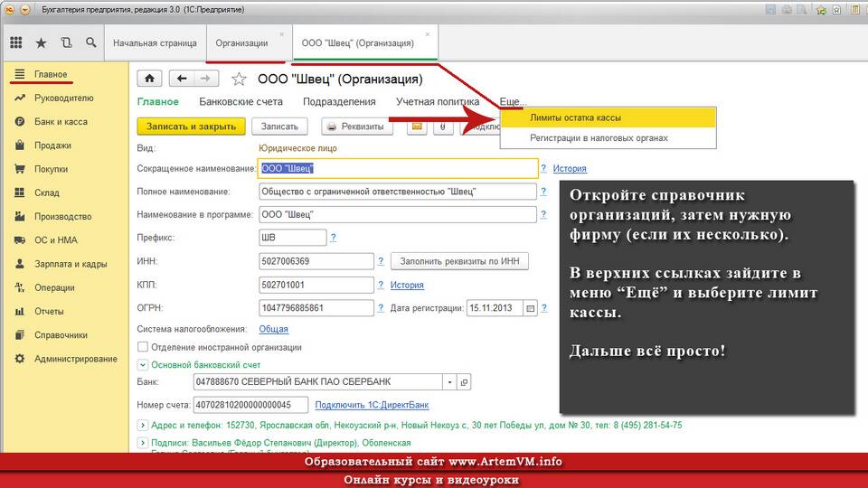Go to the home page via house icon
This screenshot has width=868, height=488.
(149, 79)
